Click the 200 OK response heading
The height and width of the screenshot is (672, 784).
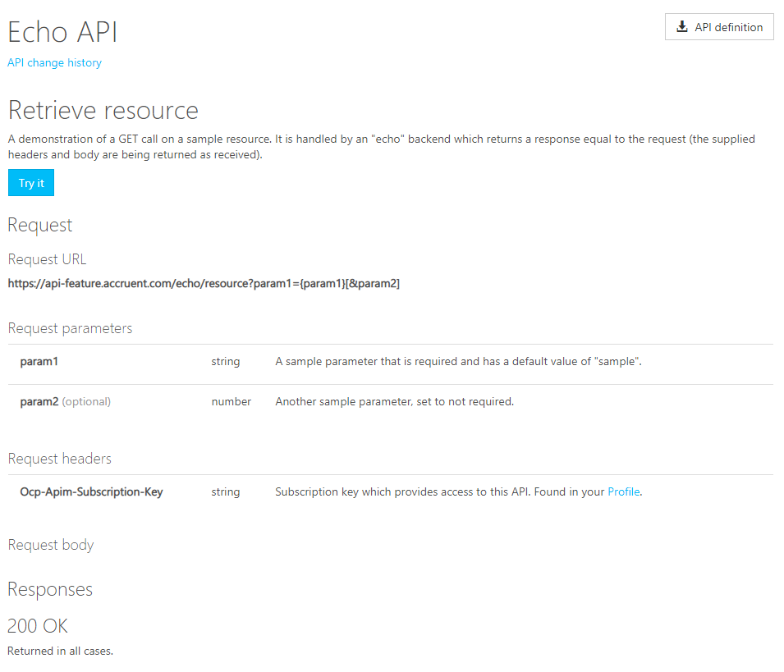pyautogui.click(x=38, y=626)
